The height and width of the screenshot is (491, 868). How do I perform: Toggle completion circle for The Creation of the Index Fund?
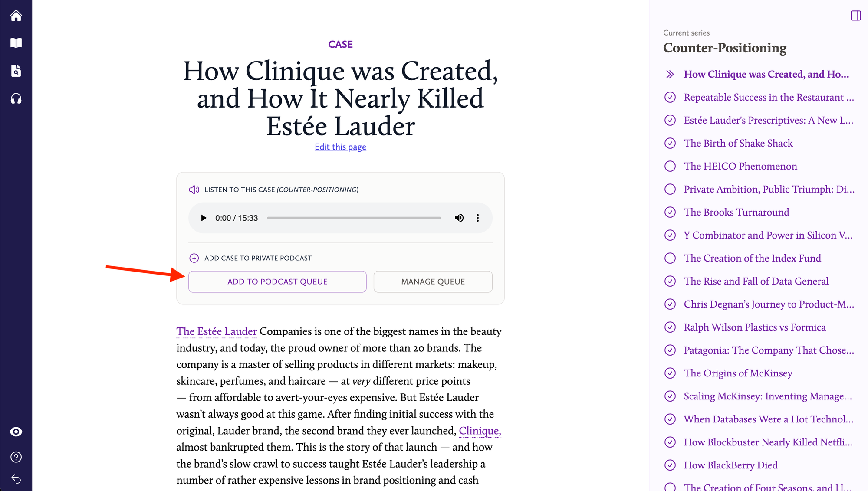[670, 258]
